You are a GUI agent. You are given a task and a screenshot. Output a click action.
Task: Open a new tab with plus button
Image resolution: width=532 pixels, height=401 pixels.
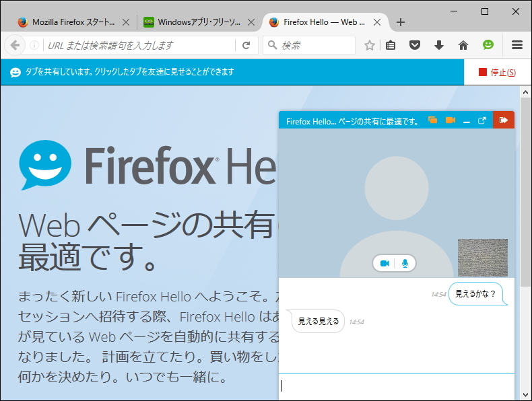click(401, 22)
